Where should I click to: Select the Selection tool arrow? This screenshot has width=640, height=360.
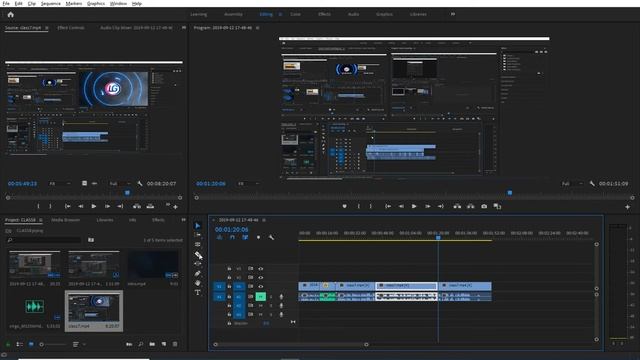tap(198, 226)
